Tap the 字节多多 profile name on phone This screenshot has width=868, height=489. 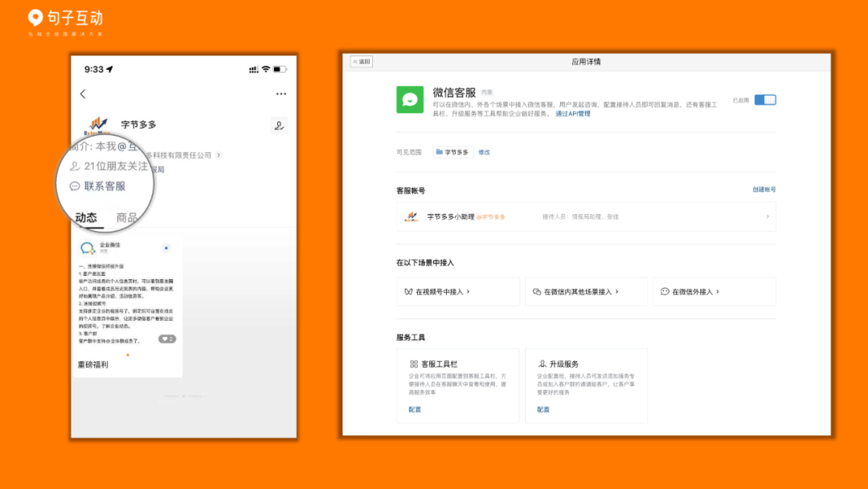click(x=138, y=125)
